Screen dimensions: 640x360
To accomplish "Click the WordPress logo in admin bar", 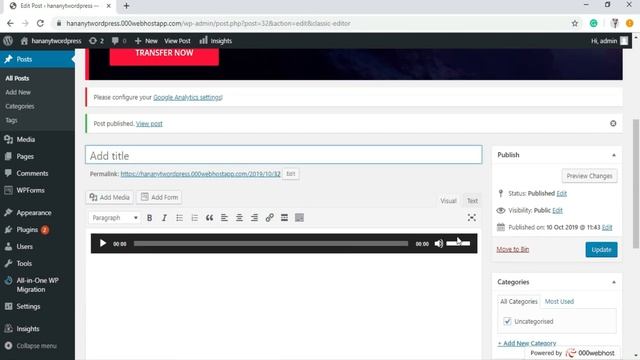I will (8, 41).
